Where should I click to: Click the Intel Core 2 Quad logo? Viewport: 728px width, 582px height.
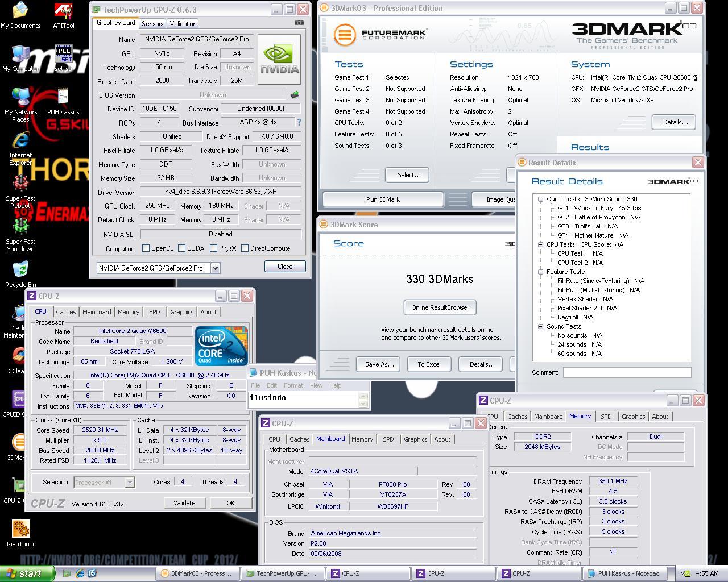click(221, 345)
